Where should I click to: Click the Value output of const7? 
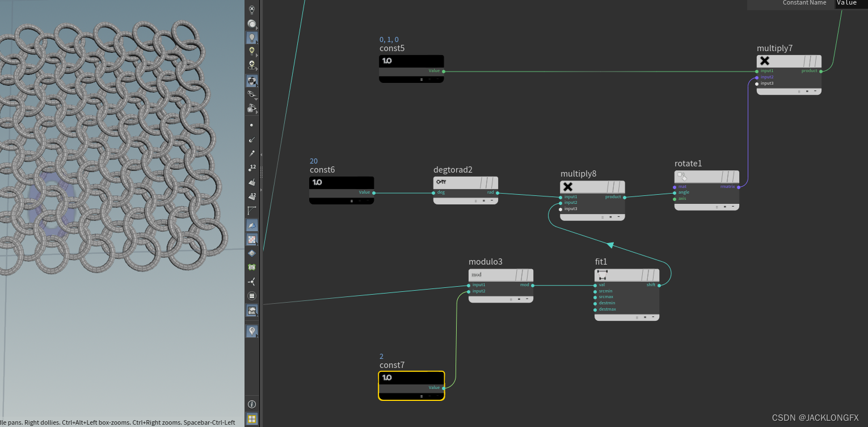[444, 388]
